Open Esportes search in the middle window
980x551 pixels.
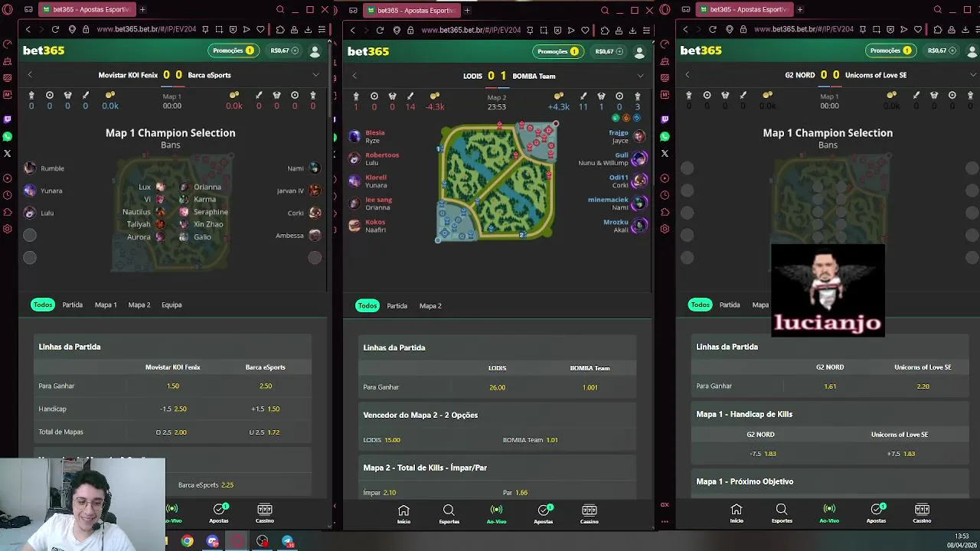[x=449, y=514]
